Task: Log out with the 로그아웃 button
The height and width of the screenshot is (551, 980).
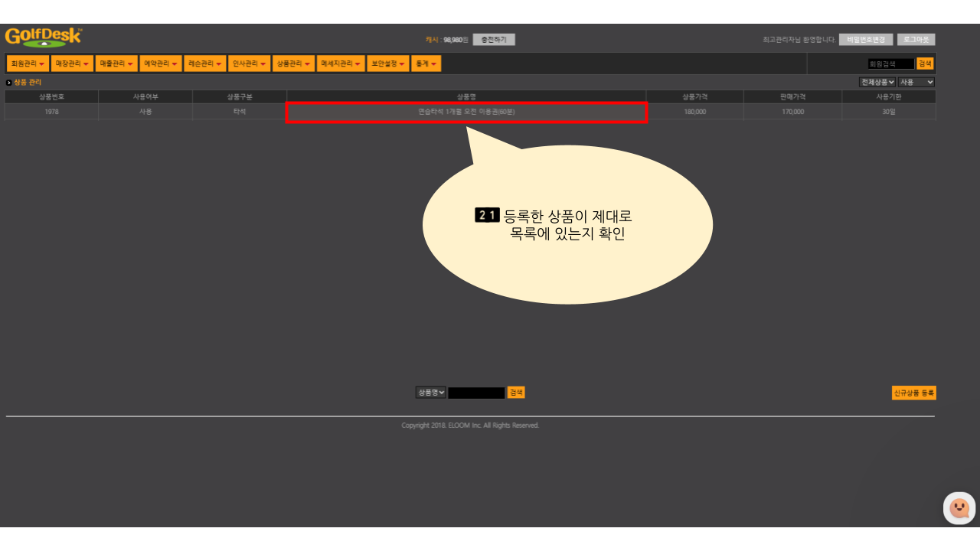Action: click(916, 40)
